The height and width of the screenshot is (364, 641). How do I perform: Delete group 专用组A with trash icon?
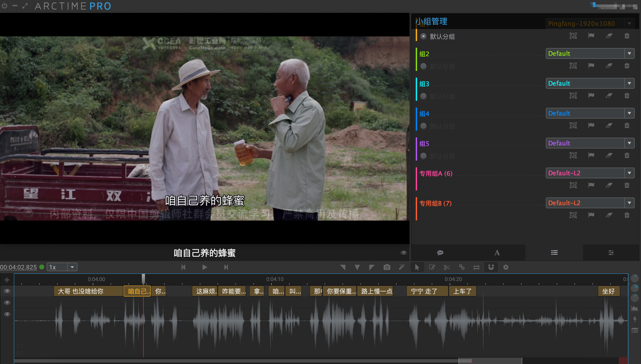tap(627, 185)
